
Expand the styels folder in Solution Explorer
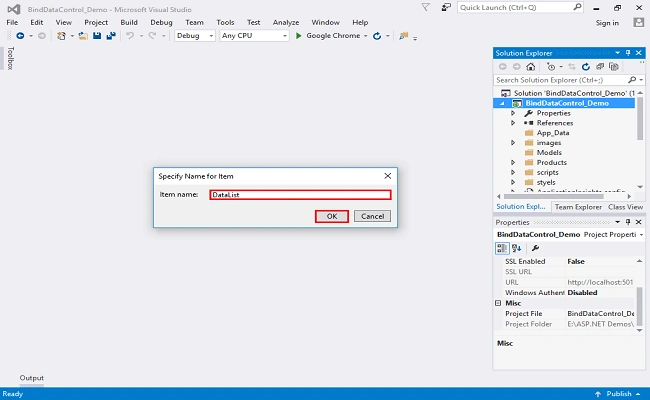click(513, 182)
